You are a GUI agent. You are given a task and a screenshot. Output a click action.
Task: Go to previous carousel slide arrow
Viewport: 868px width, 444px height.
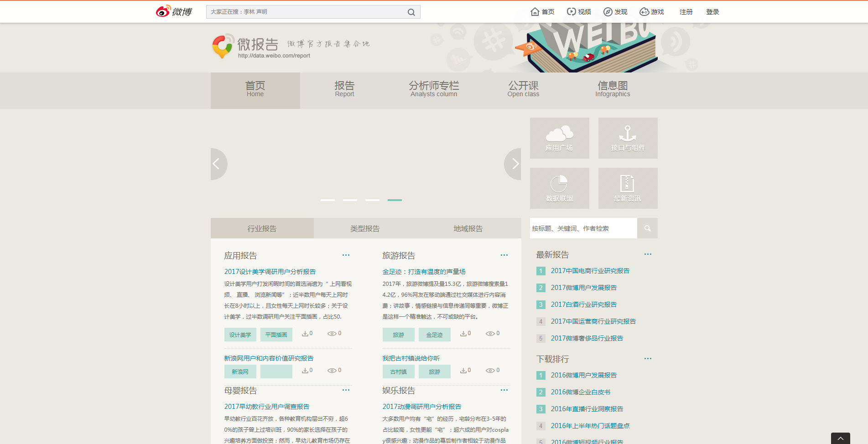(219, 164)
